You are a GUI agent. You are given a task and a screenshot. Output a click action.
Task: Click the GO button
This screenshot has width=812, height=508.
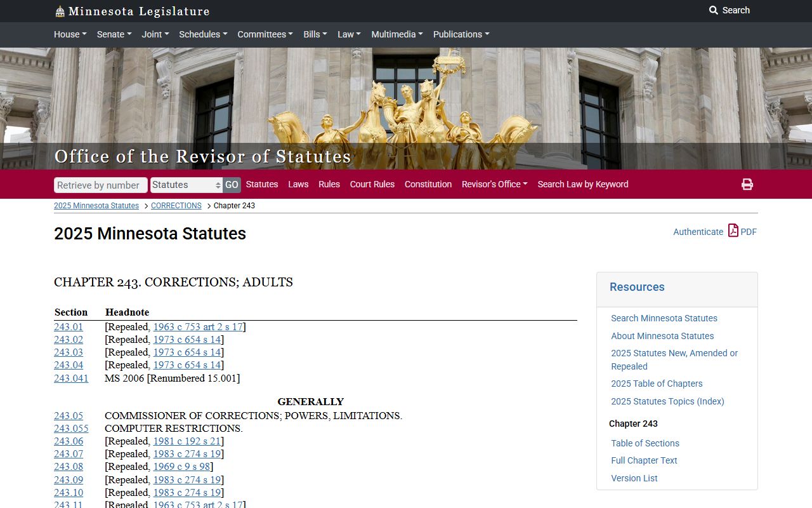tap(232, 185)
